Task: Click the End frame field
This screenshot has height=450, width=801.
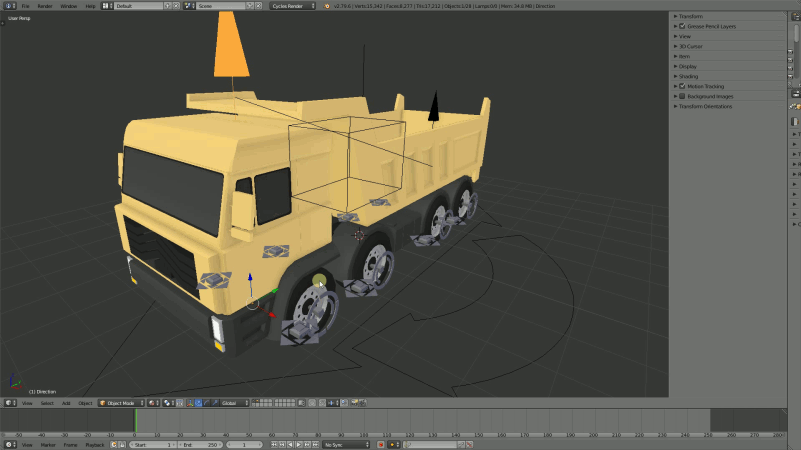Action: 200,445
